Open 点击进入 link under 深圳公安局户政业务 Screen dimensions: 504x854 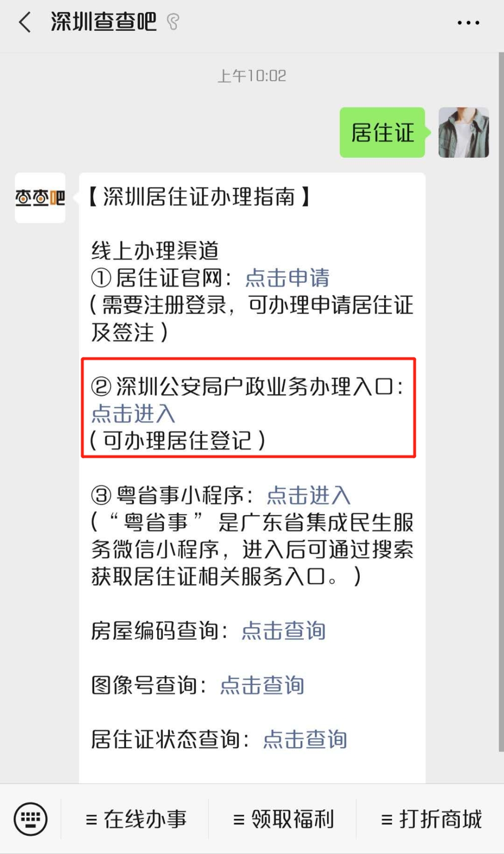point(133,414)
